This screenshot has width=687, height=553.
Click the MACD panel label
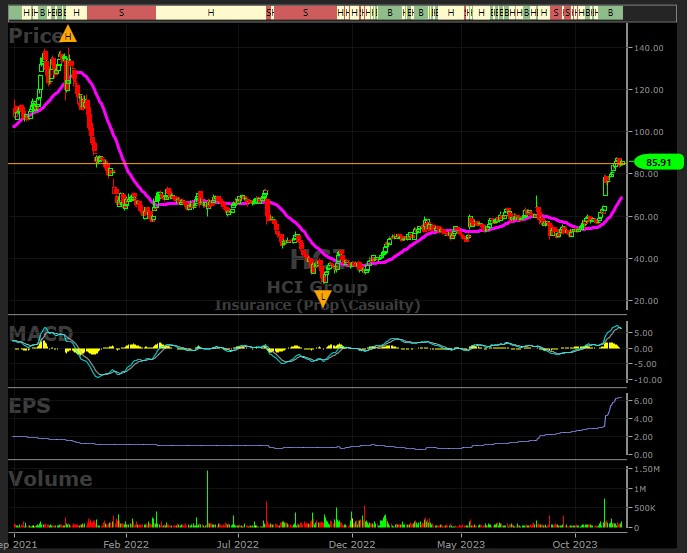(x=40, y=333)
